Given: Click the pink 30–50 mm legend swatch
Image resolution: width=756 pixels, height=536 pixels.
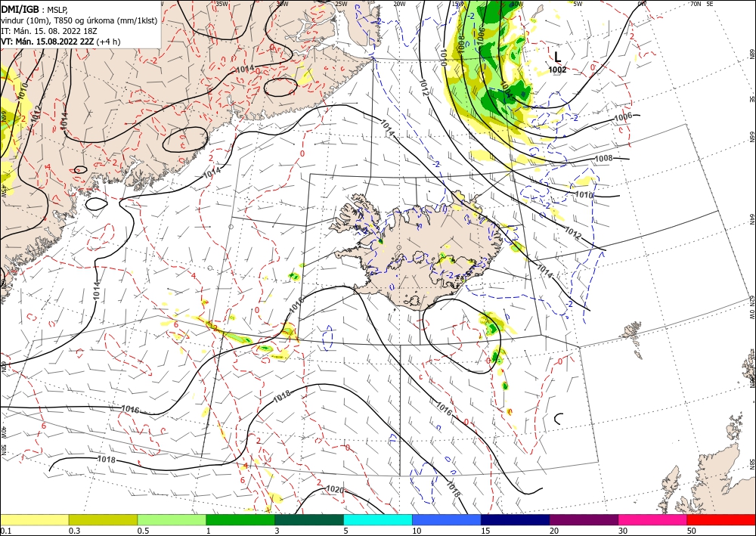Looking at the screenshot, I should click(x=653, y=519).
